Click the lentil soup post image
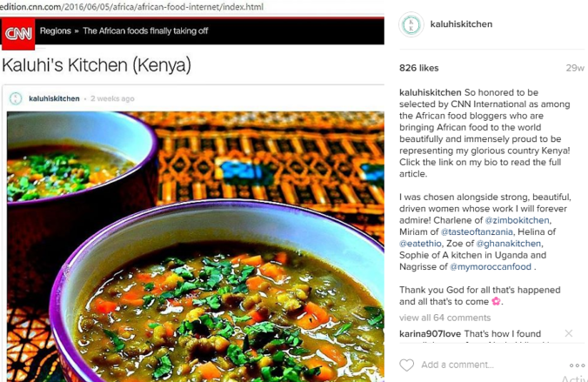Viewport: 588px width, 382px height. point(196,246)
